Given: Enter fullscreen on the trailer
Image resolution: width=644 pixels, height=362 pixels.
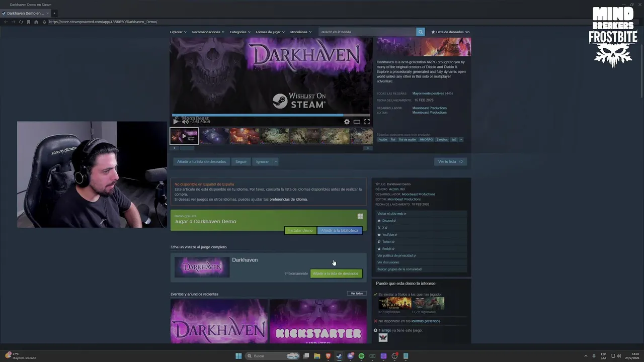Looking at the screenshot, I should (367, 121).
